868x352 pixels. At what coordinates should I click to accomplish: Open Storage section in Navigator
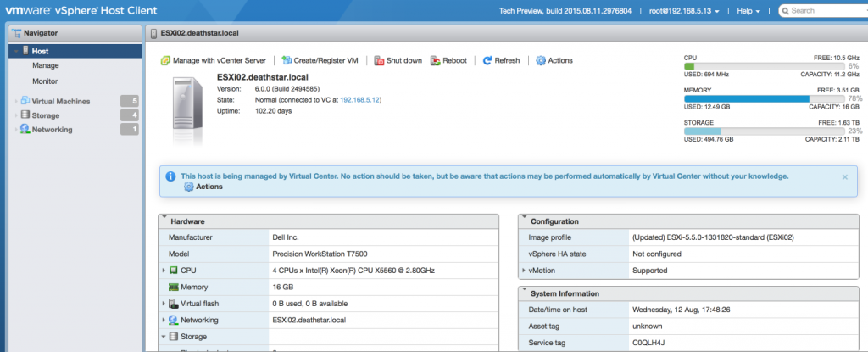tap(46, 115)
